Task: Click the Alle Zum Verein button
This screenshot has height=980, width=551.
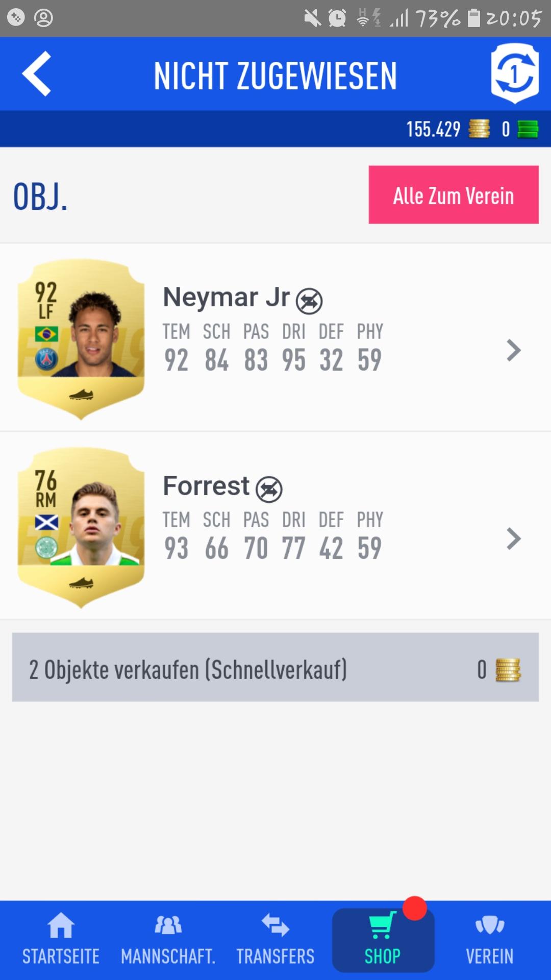Action: [x=454, y=194]
